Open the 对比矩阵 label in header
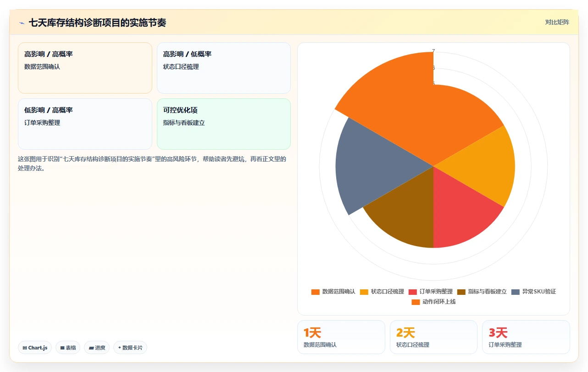 click(557, 22)
